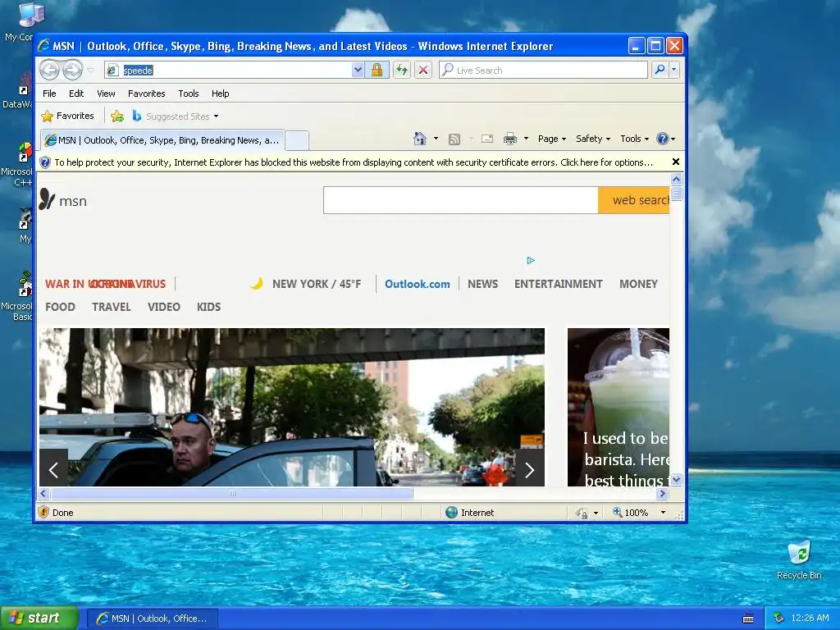Expand the address bar history dropdown
This screenshot has height=630, width=840.
pyautogui.click(x=358, y=70)
